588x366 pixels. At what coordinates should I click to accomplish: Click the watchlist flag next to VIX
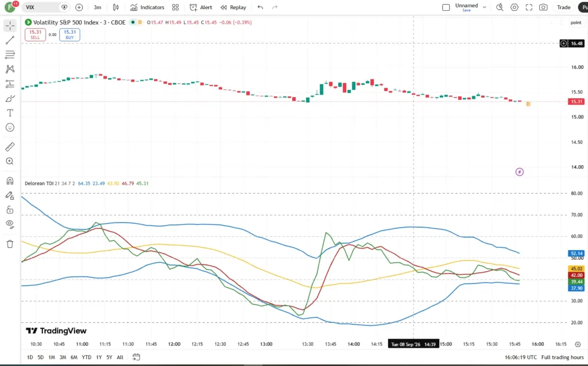[x=64, y=7]
